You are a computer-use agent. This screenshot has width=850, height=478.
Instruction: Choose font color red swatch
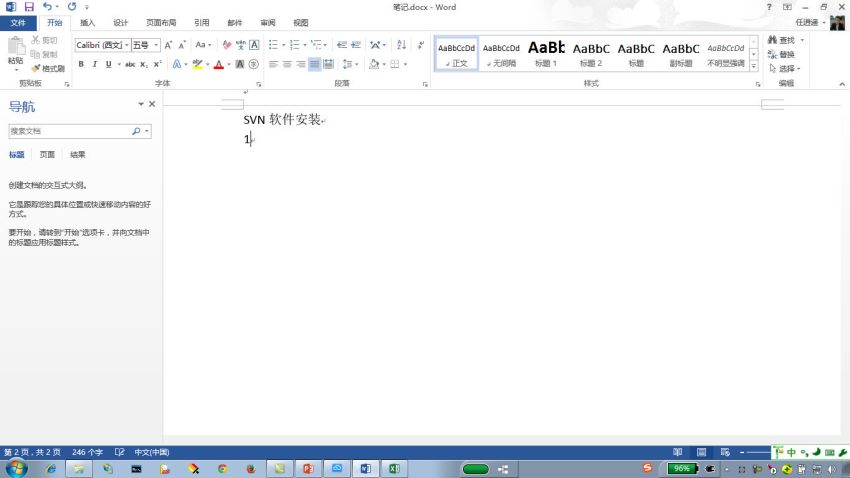pos(219,64)
